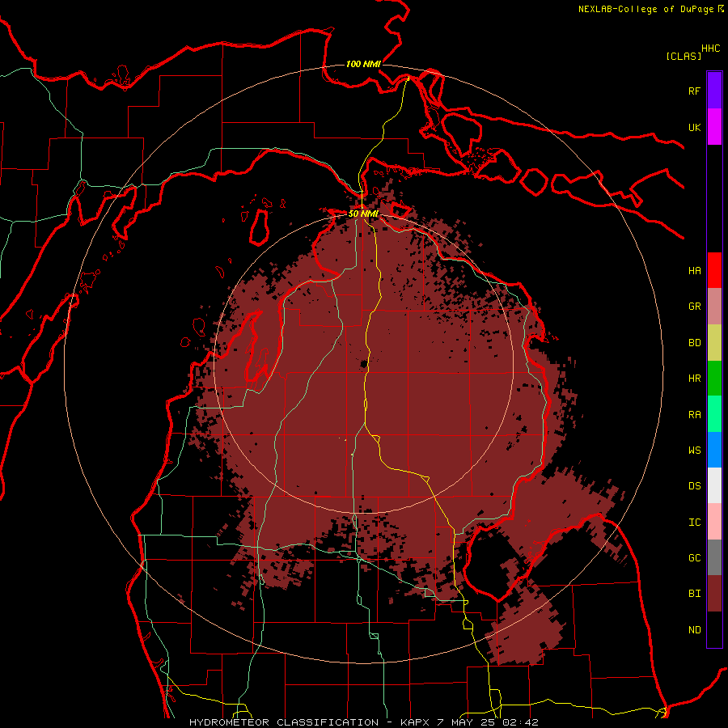
Task: Click the HA red legend swatch
Action: click(x=714, y=270)
